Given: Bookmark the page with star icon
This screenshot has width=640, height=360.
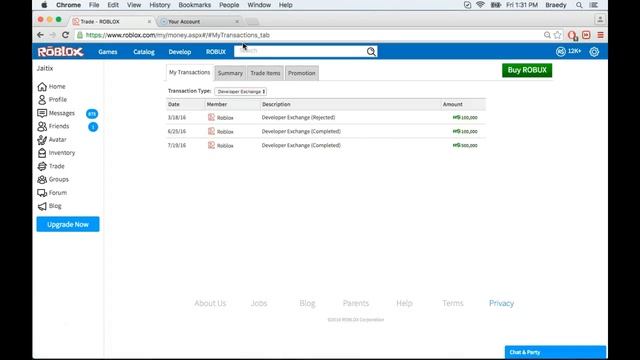Looking at the screenshot, I should [558, 35].
